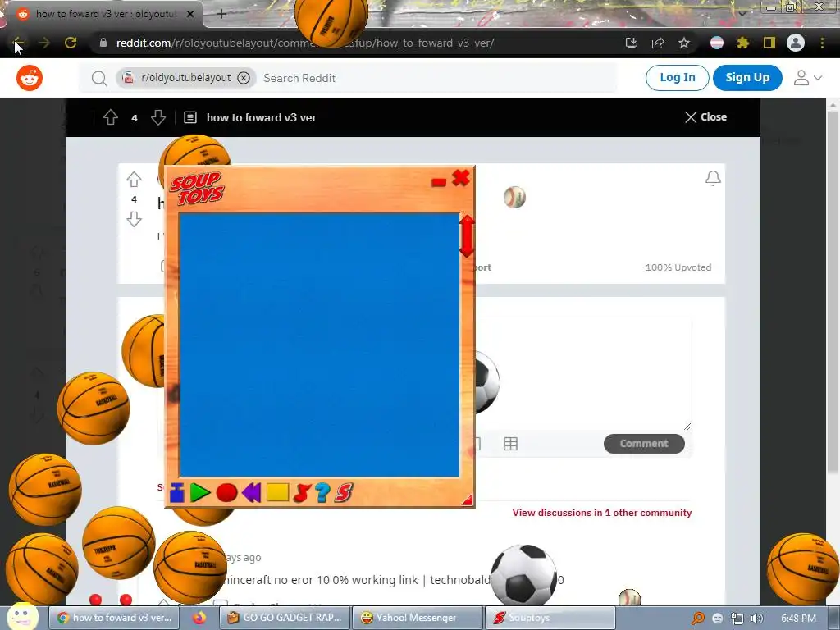Click the striped flag extension icon
This screenshot has height=630, width=840.
[x=717, y=43]
